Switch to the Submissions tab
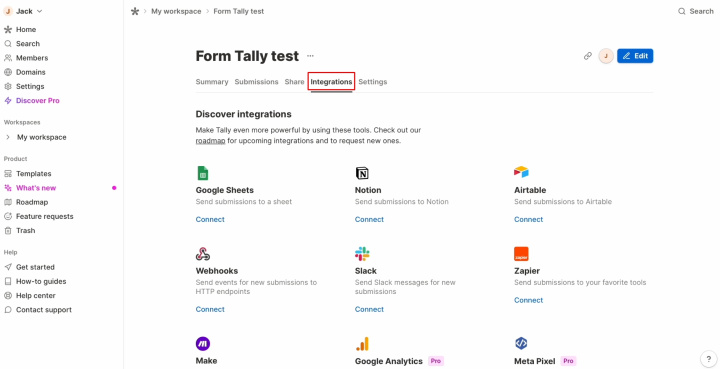This screenshot has height=369, width=720. [256, 82]
